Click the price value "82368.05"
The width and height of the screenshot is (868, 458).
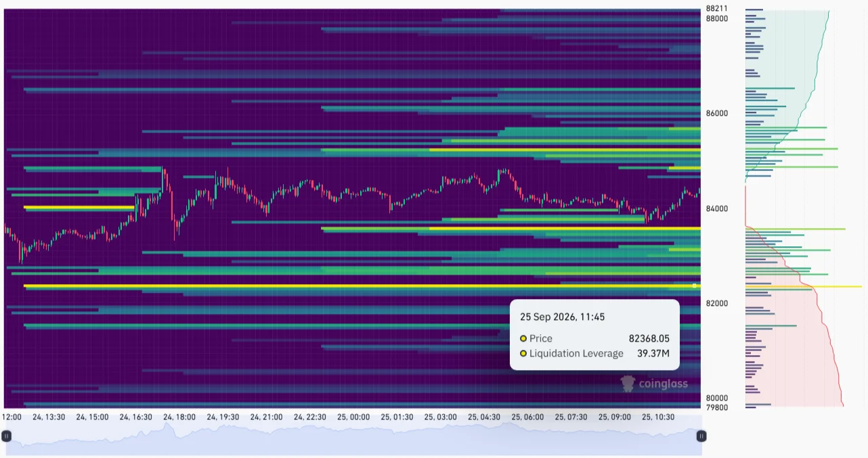649,338
